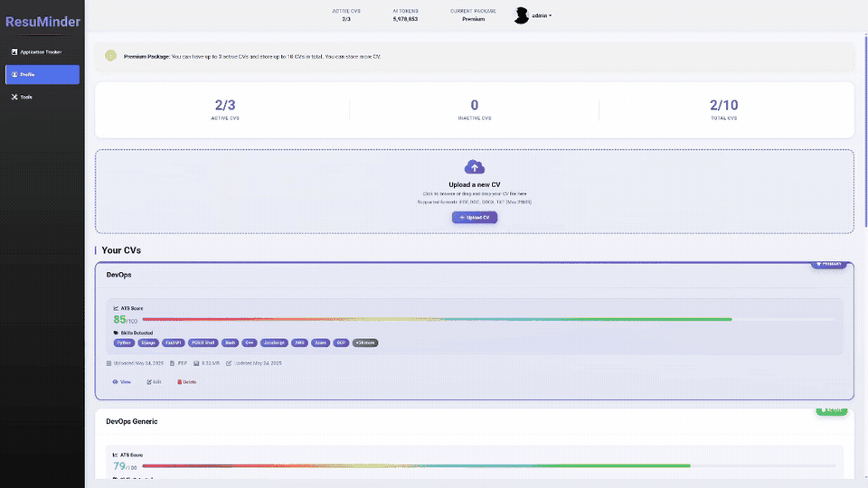Click the Upload a new CV heading
The image size is (868, 488).
(475, 184)
